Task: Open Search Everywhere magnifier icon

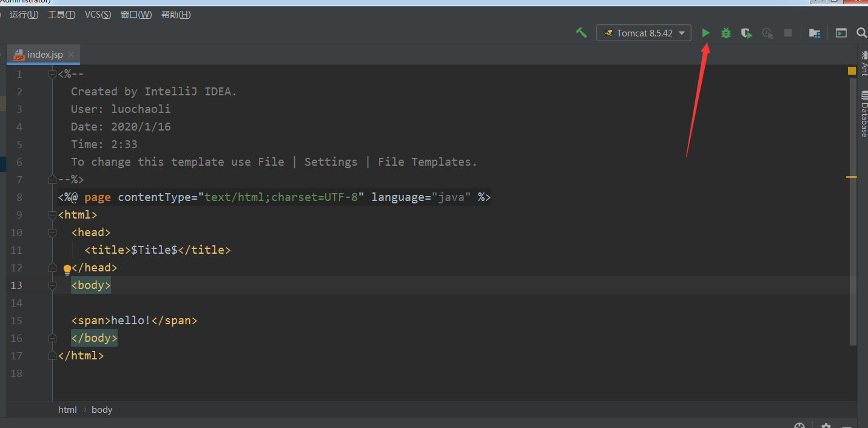Action: point(861,33)
